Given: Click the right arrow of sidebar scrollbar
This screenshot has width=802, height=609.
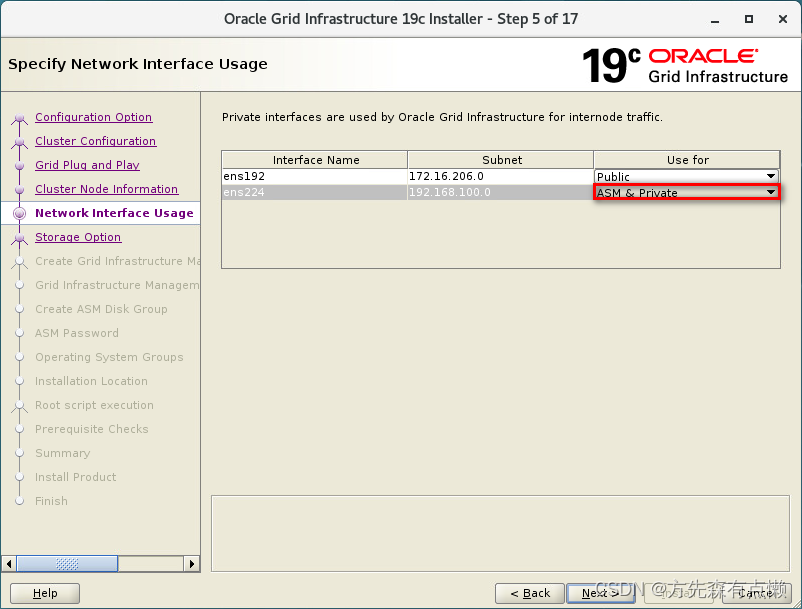Looking at the screenshot, I should pos(191,564).
